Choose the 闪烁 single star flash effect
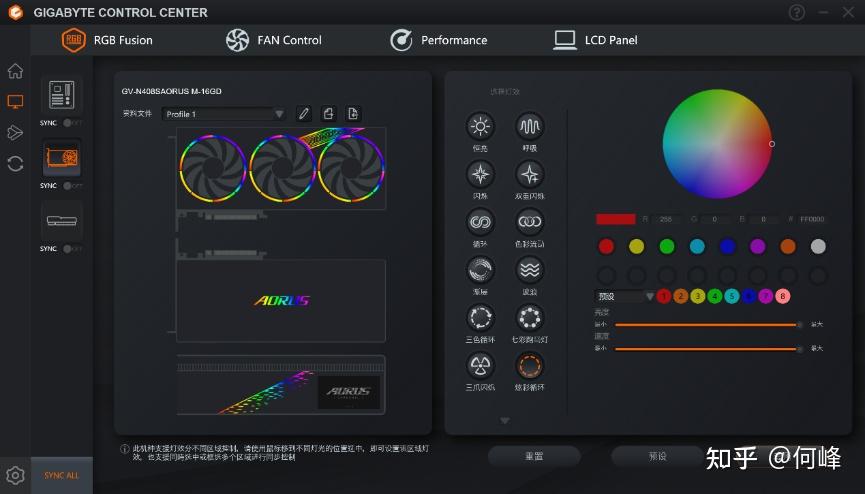 click(480, 174)
